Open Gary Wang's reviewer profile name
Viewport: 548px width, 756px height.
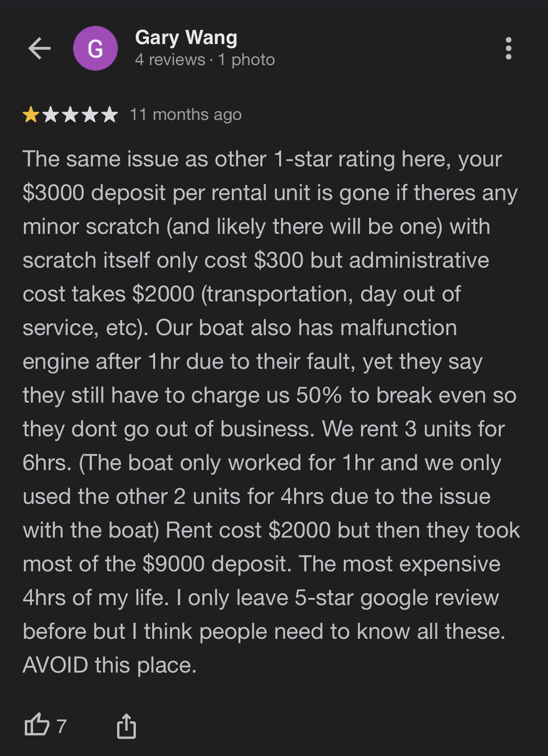point(186,37)
